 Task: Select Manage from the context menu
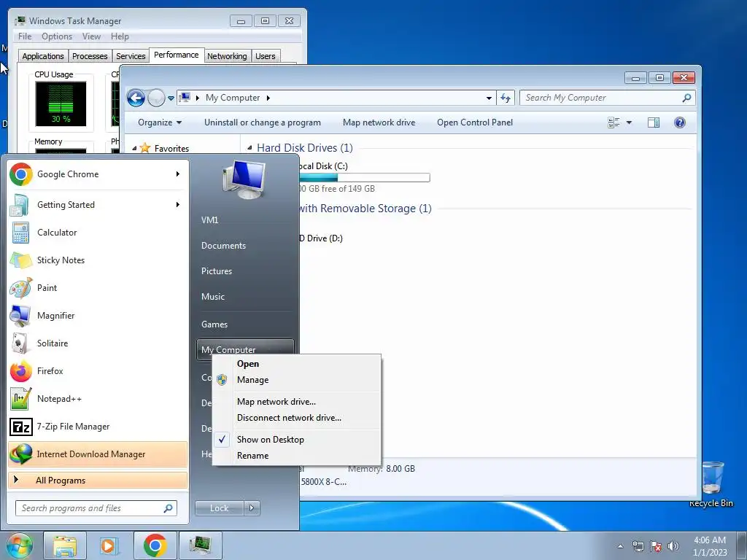(x=296, y=380)
